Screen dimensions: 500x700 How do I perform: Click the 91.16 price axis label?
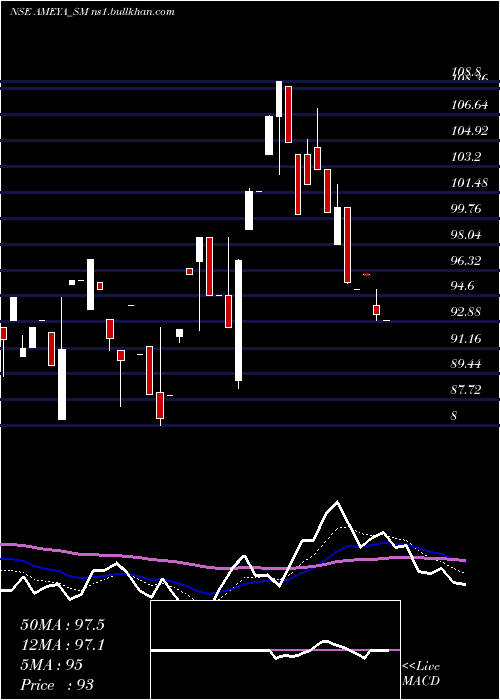(x=466, y=338)
